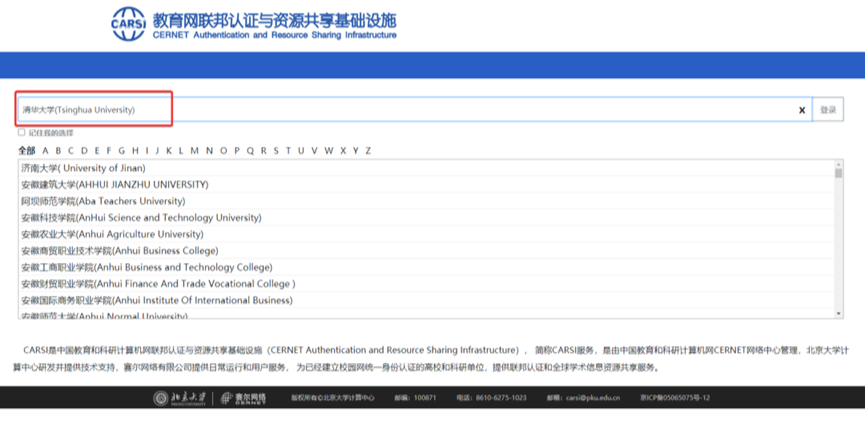Open the 京ICP备05065075号-12 link
Image resolution: width=865 pixels, height=421 pixels.
pos(675,398)
